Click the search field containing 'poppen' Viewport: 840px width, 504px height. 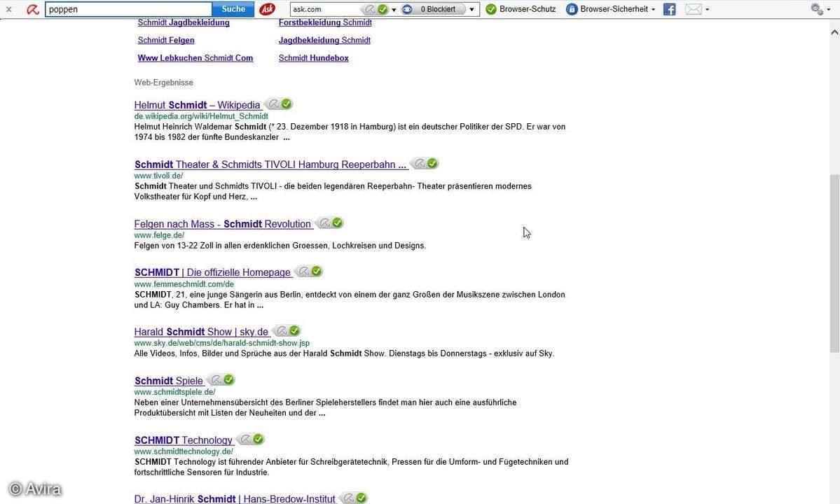129,9
